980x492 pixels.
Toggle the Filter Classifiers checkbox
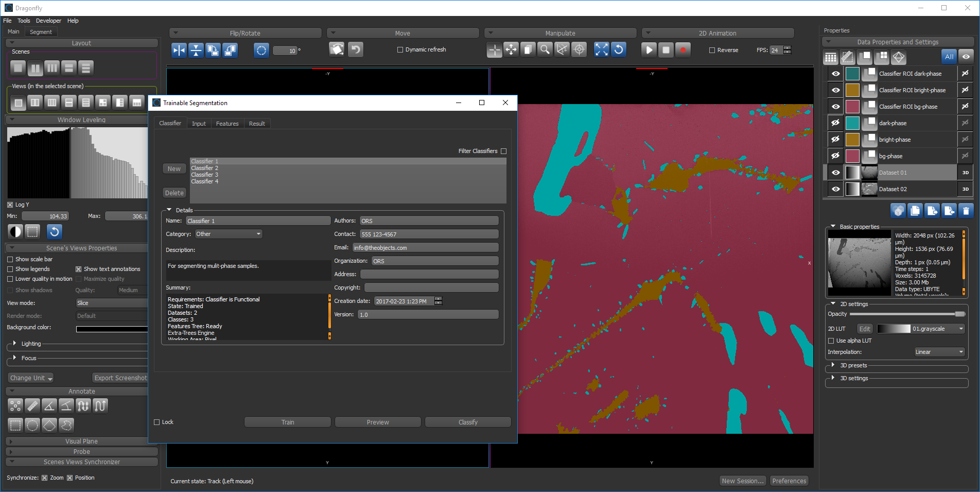[503, 151]
